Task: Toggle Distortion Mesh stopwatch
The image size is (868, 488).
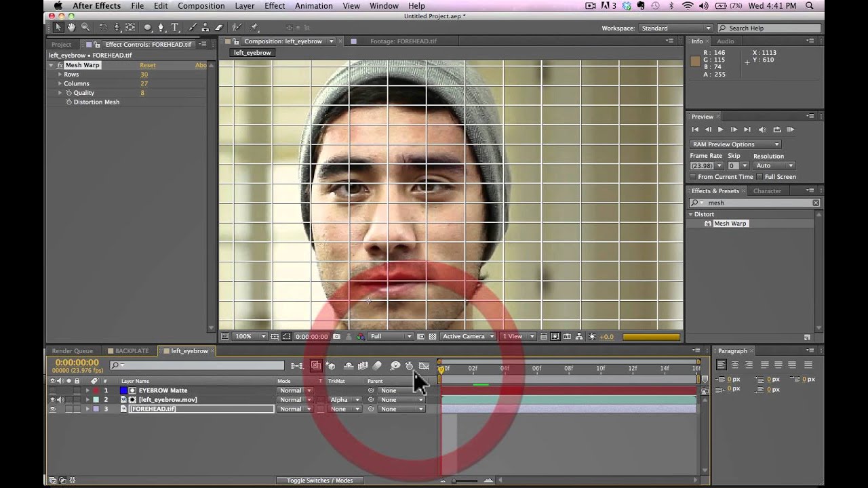Action: [x=68, y=102]
